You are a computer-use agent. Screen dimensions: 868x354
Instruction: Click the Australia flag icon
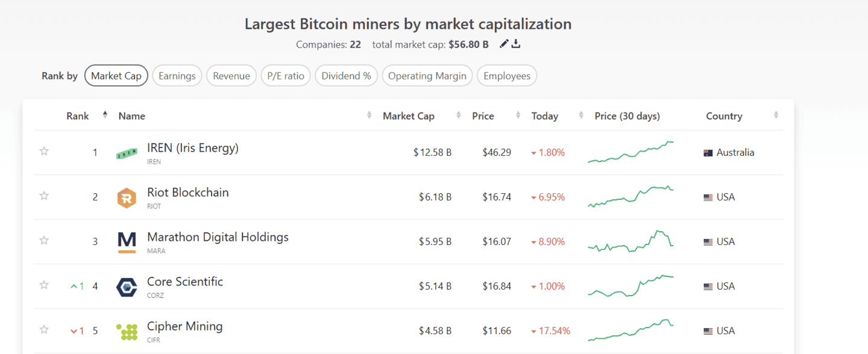pos(708,153)
